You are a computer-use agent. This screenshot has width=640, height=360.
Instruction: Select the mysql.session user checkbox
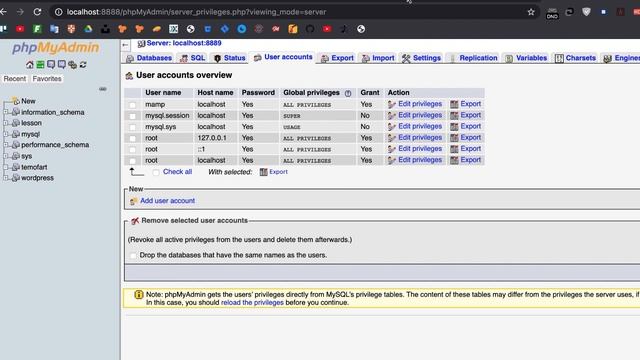click(x=132, y=116)
